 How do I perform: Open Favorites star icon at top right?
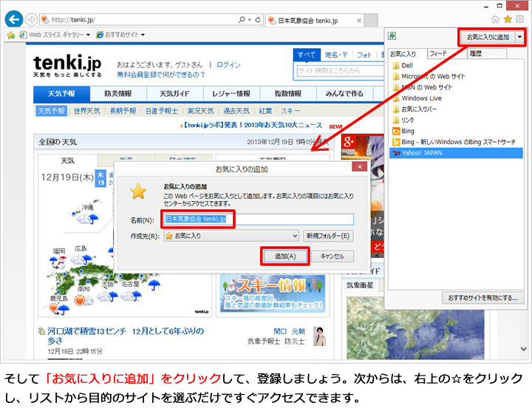[508, 19]
